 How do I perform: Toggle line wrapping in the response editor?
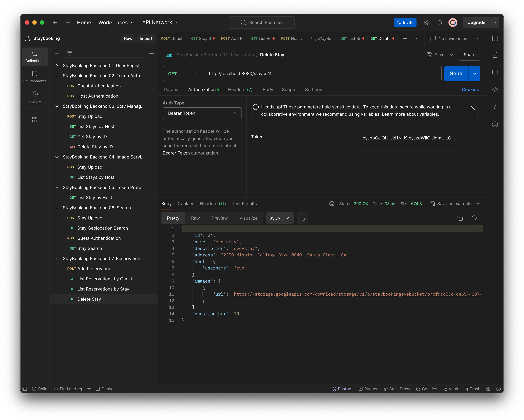(x=302, y=218)
